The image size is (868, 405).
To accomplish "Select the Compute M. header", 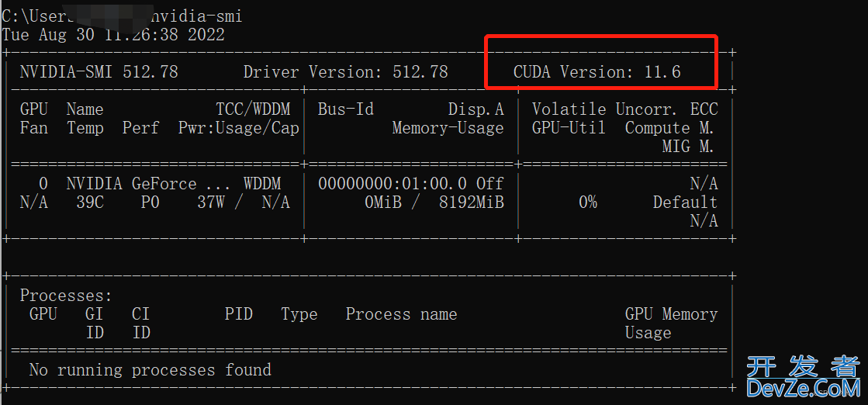I will pos(670,128).
